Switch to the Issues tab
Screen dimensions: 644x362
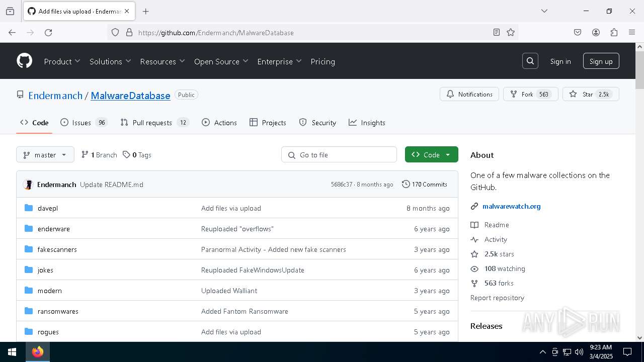click(81, 123)
